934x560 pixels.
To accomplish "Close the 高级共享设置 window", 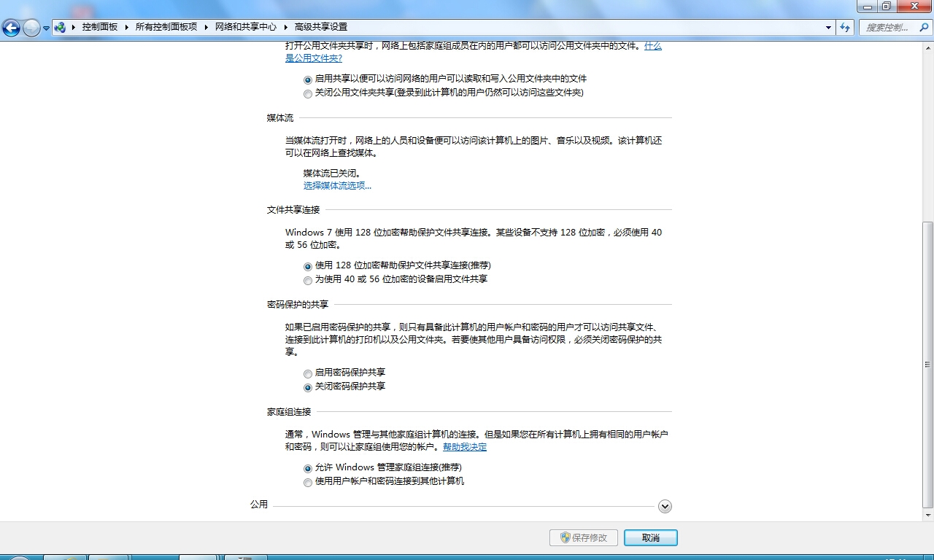I will [x=914, y=6].
